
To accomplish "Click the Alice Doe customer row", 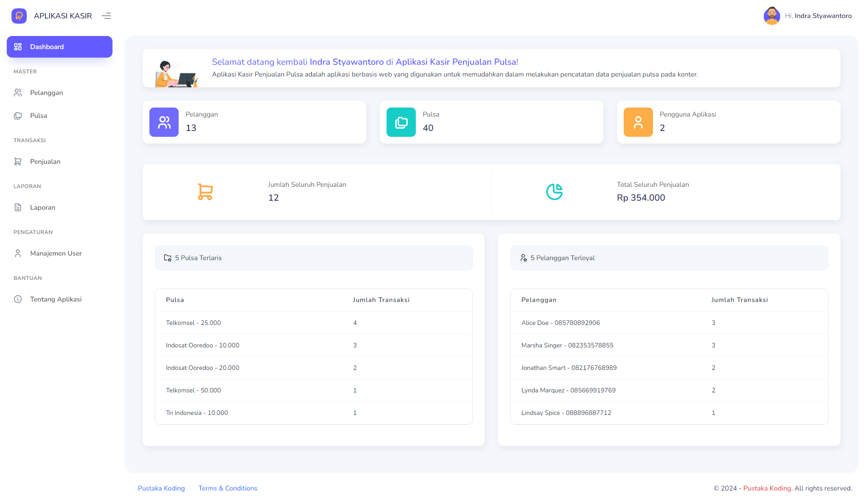I will point(669,323).
